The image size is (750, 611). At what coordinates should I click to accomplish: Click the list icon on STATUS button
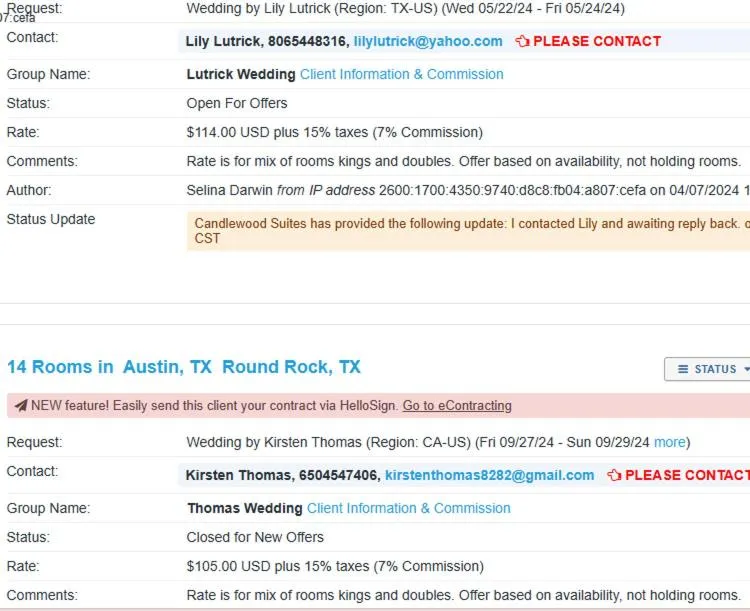tap(684, 369)
